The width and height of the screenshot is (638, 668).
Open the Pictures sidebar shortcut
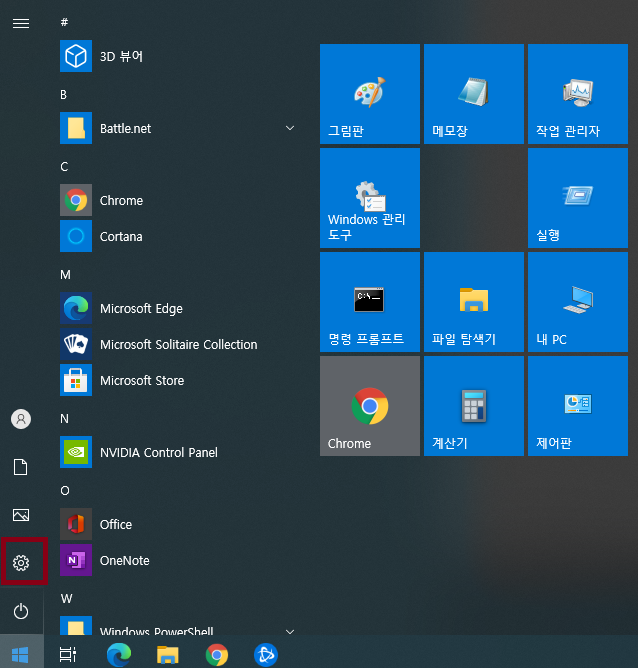[x=21, y=515]
